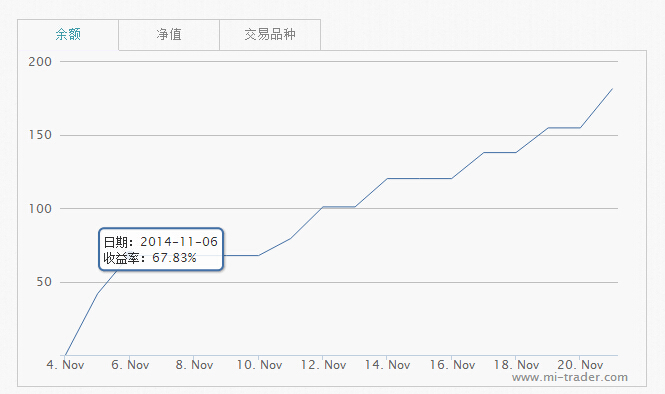Click the 8. Nov x-axis label
The width and height of the screenshot is (665, 394).
pos(194,365)
